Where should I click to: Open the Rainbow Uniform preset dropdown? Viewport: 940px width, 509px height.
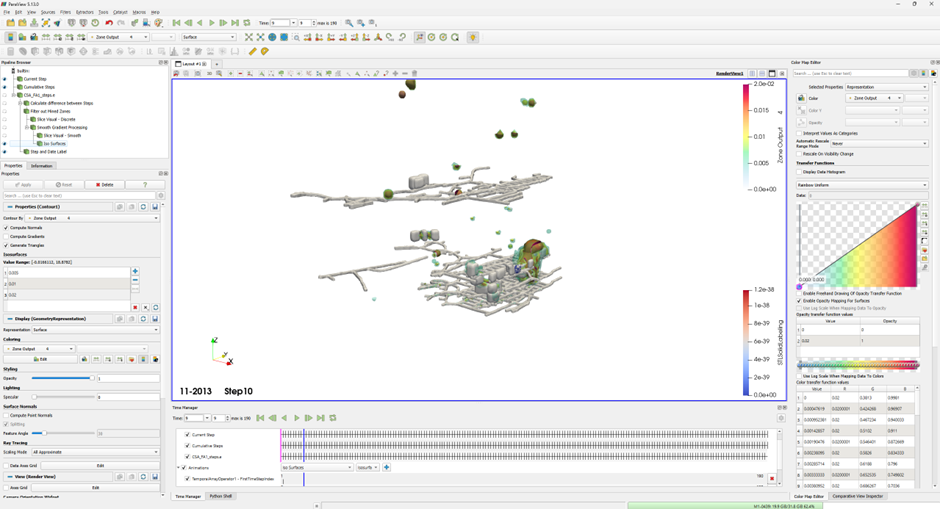[x=862, y=185]
